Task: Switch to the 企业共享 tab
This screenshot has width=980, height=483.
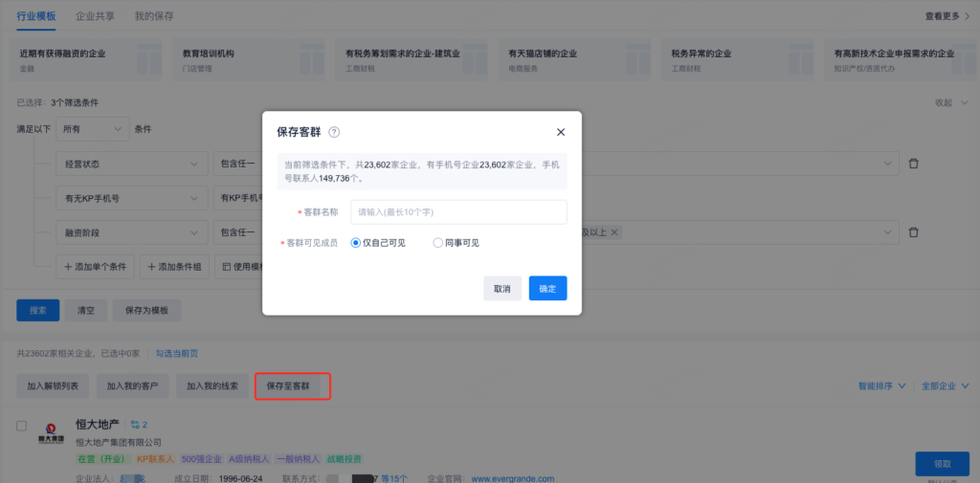Action: click(x=97, y=16)
